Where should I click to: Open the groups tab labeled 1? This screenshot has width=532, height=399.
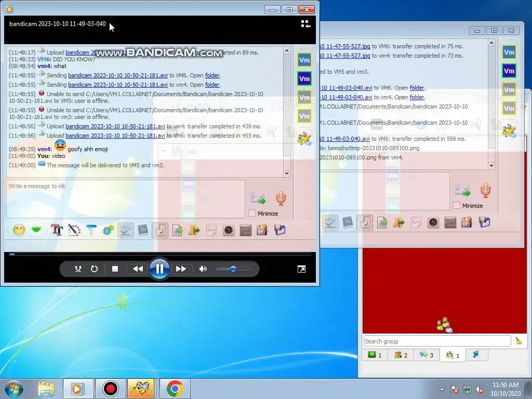453,355
